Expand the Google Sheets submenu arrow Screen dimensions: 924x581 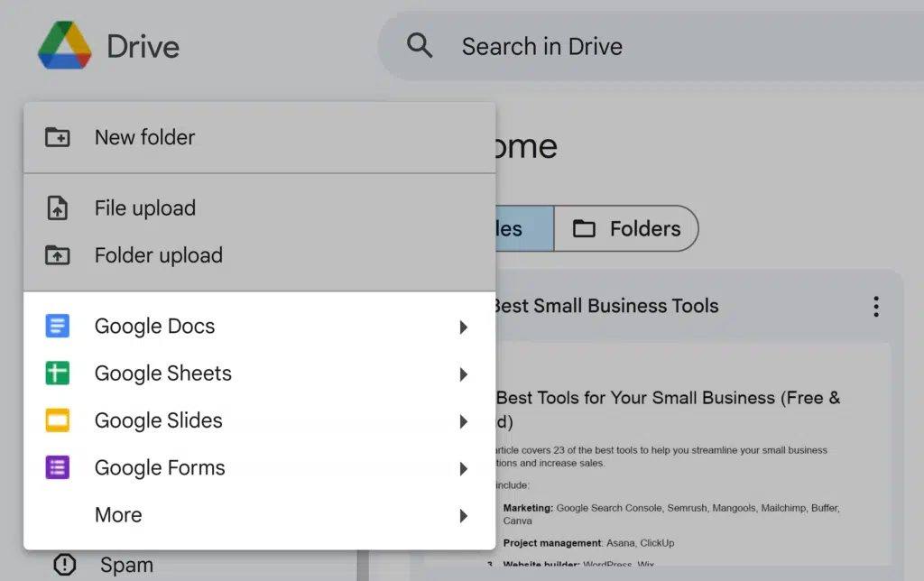click(463, 373)
